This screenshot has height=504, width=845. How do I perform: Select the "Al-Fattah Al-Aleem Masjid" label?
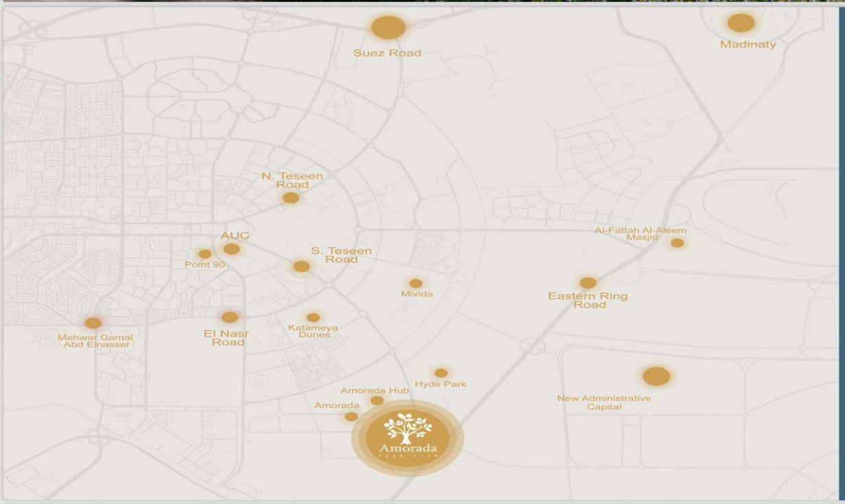tap(641, 234)
